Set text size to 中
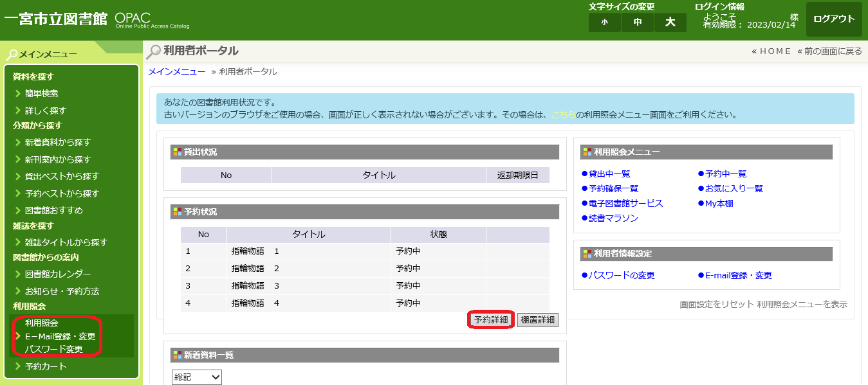Image resolution: width=868 pixels, height=385 pixels. [638, 22]
